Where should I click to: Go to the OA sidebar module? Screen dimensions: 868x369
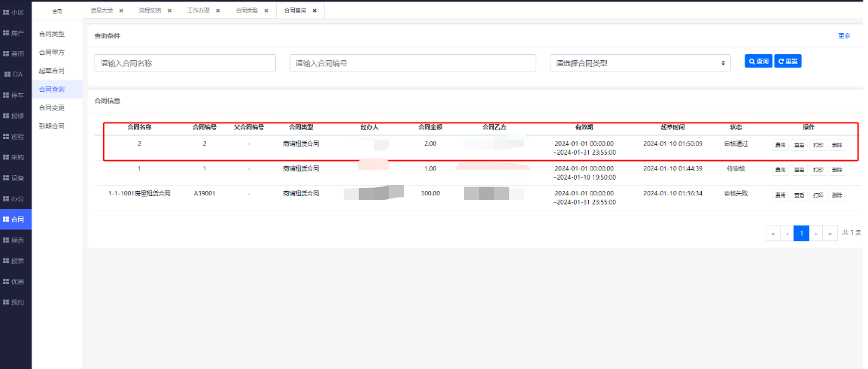pyautogui.click(x=15, y=74)
